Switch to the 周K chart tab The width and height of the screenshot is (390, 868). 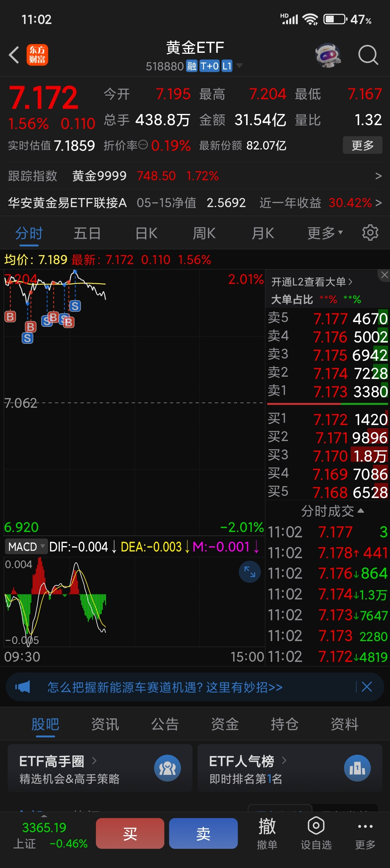click(x=204, y=233)
